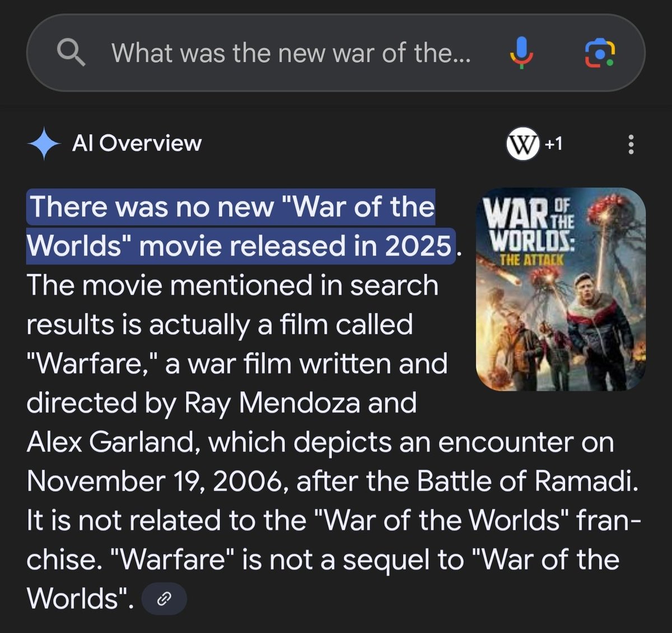Tap the highlighted "movie released in 2025" text
This screenshot has width=672, height=633.
pos(295,246)
